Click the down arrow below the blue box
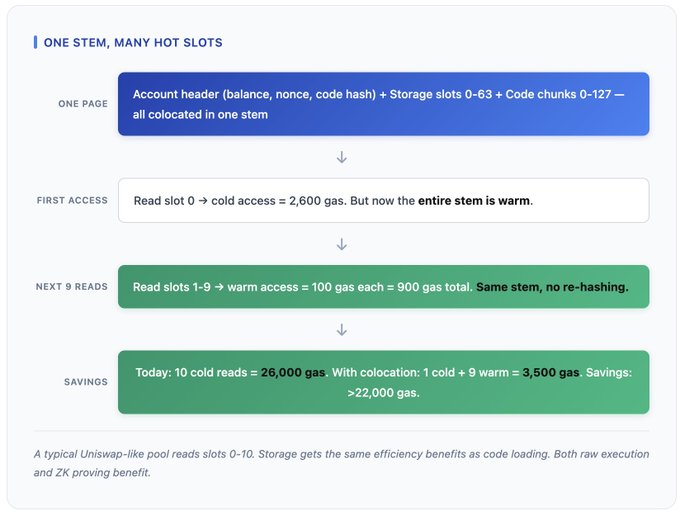 341,157
